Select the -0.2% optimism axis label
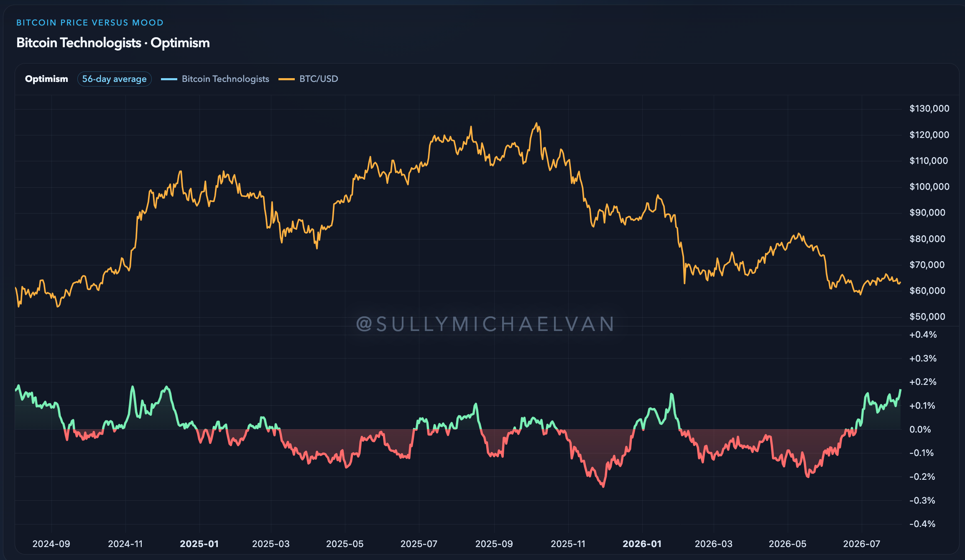Image resolution: width=965 pixels, height=560 pixels. point(922,477)
